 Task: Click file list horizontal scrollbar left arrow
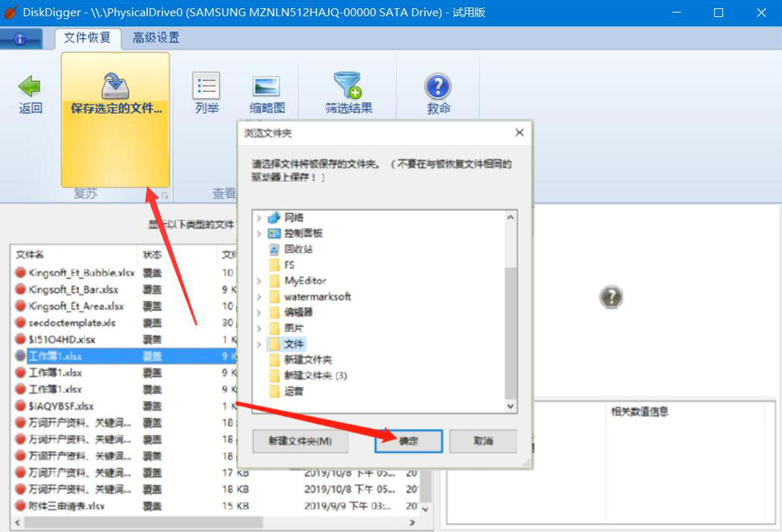click(x=18, y=523)
